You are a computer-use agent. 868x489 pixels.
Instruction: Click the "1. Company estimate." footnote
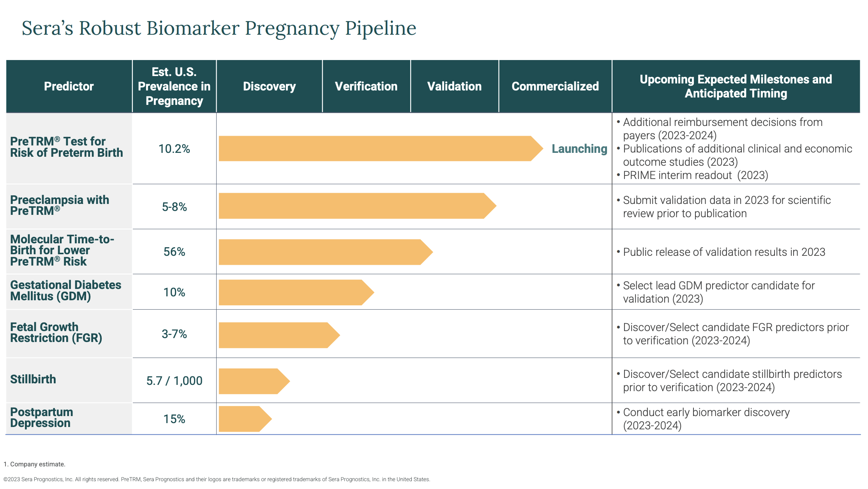pyautogui.click(x=35, y=464)
